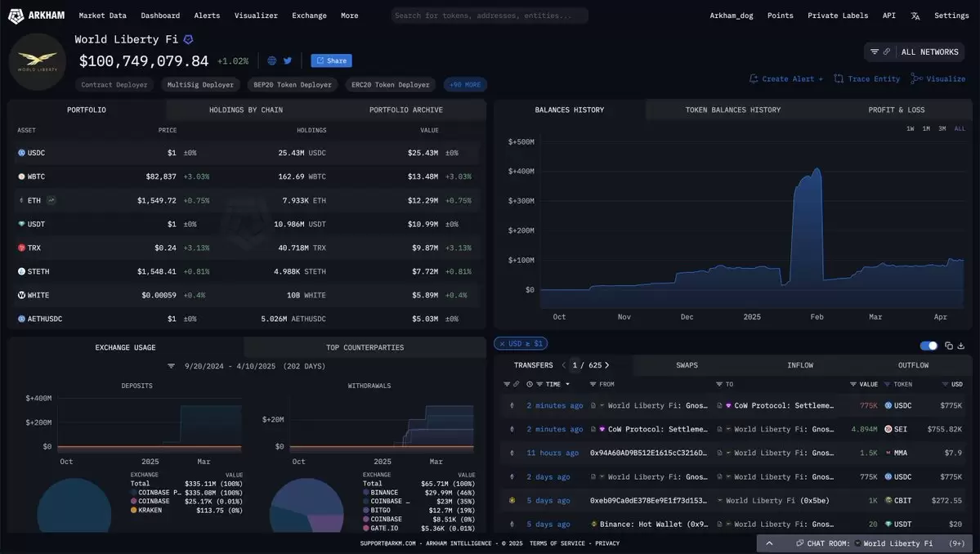Open the CoW Protocol: Settlement recipient in first transfer

tap(784, 405)
